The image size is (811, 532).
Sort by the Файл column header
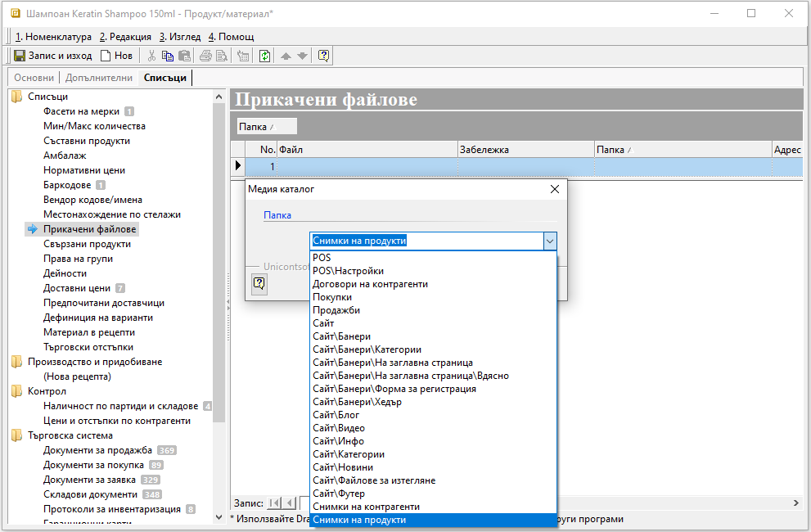click(367, 150)
